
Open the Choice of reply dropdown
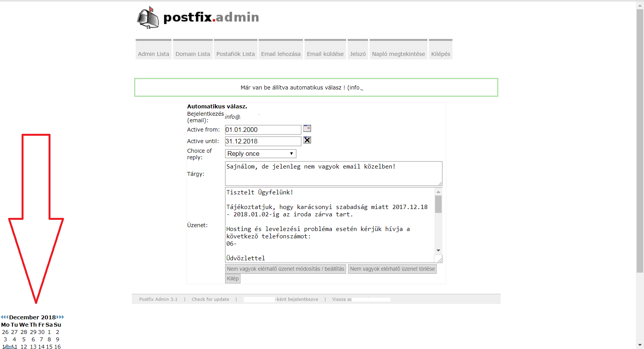[x=291, y=153]
